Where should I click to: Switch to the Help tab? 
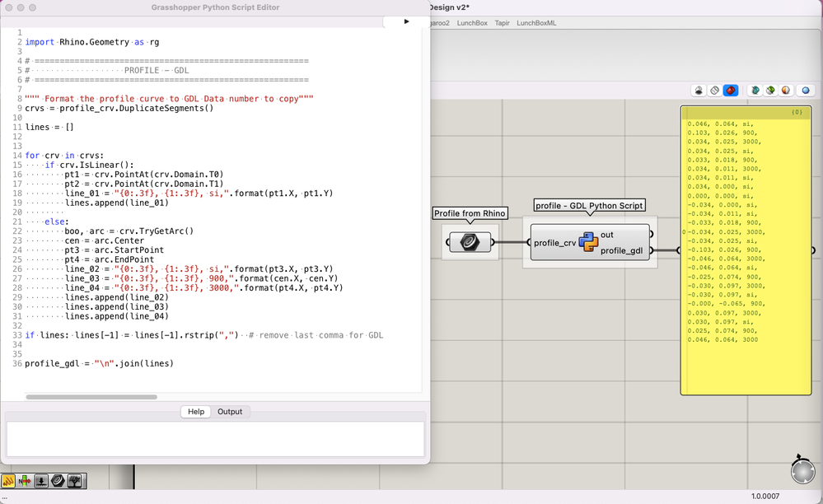(196, 412)
